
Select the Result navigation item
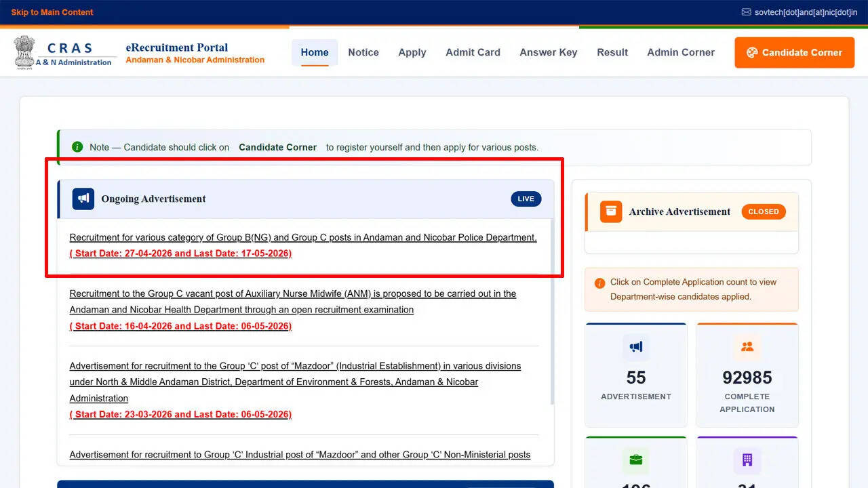[612, 52]
